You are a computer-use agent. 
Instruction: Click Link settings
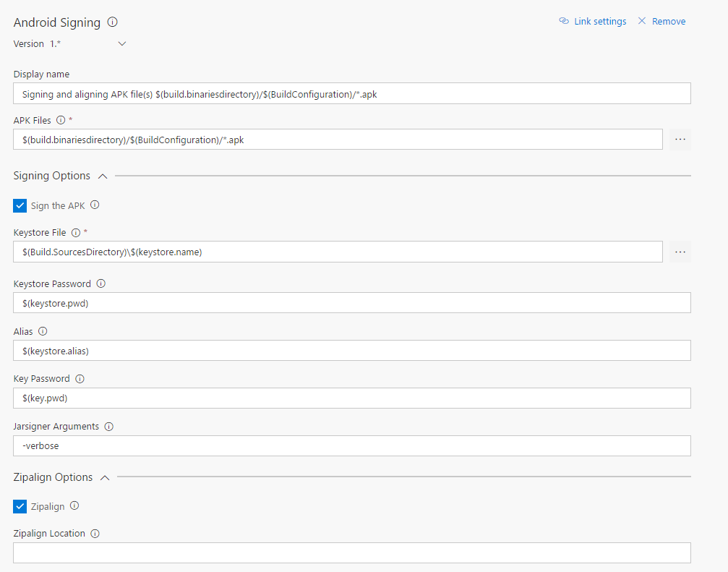[x=593, y=22]
